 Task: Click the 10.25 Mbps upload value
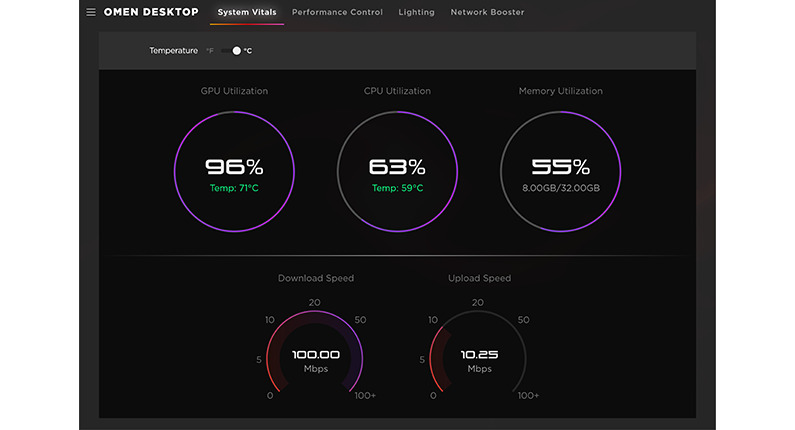(x=479, y=355)
